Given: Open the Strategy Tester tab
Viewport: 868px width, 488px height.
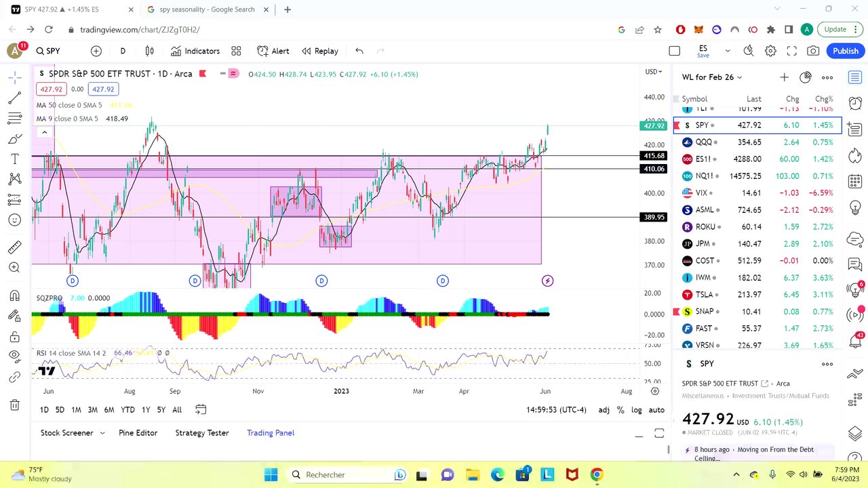Looking at the screenshot, I should click(x=202, y=433).
